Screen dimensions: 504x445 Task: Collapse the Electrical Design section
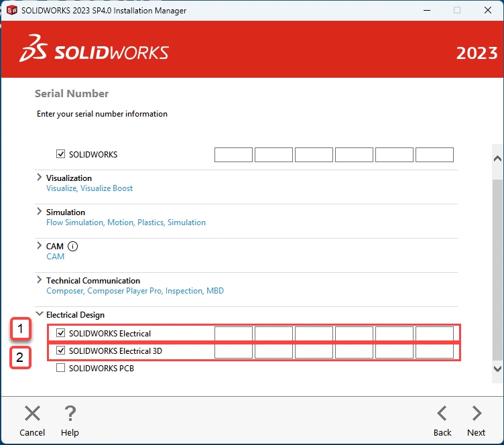click(x=40, y=314)
